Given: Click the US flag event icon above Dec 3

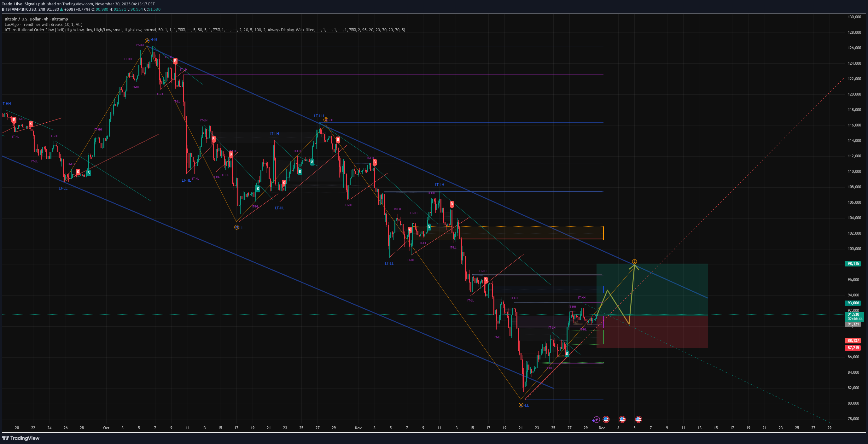Looking at the screenshot, I should click(622, 419).
